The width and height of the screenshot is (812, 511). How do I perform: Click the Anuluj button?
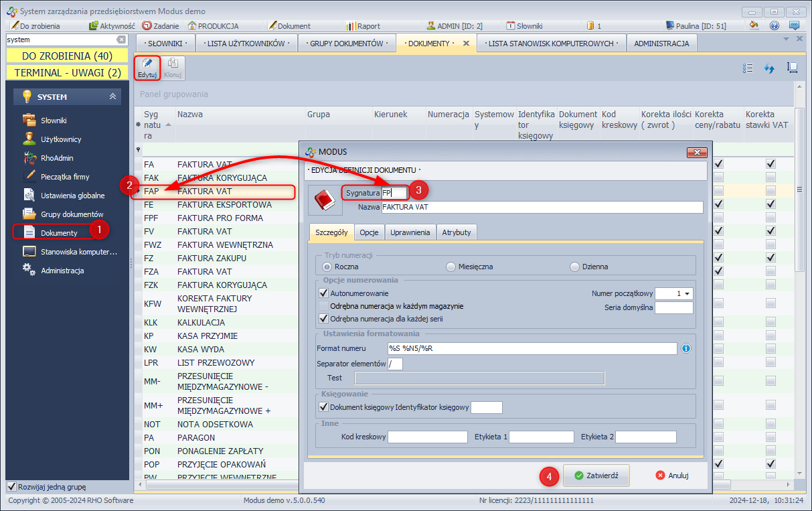point(672,476)
